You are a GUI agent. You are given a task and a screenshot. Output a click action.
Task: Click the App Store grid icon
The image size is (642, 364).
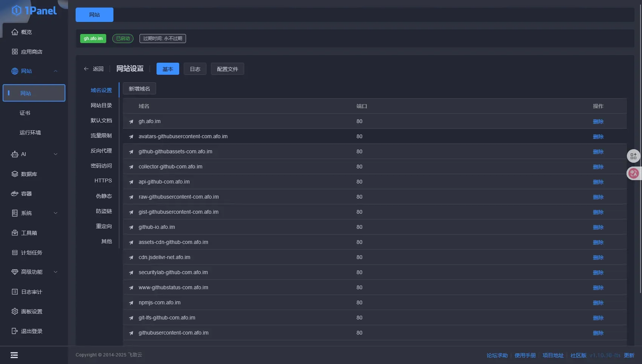(x=15, y=52)
